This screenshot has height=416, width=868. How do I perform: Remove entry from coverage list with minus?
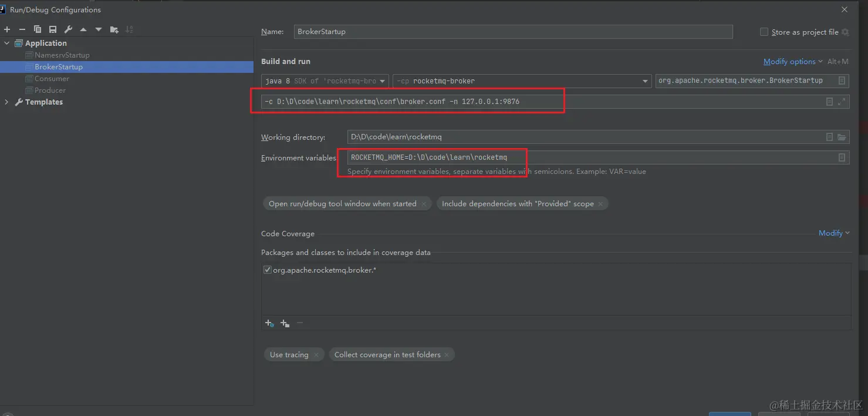click(300, 323)
